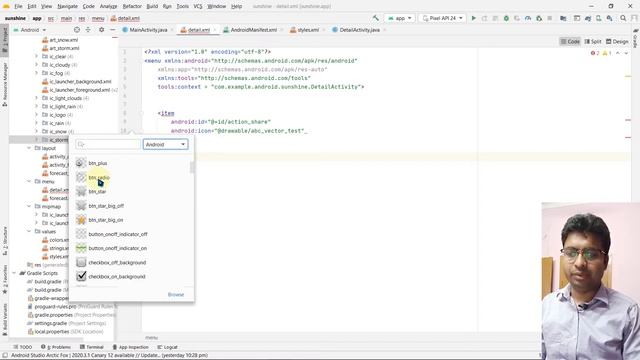Expand the ic_clear drawable folder
Screen dimensions: 640x360
(x=36, y=56)
